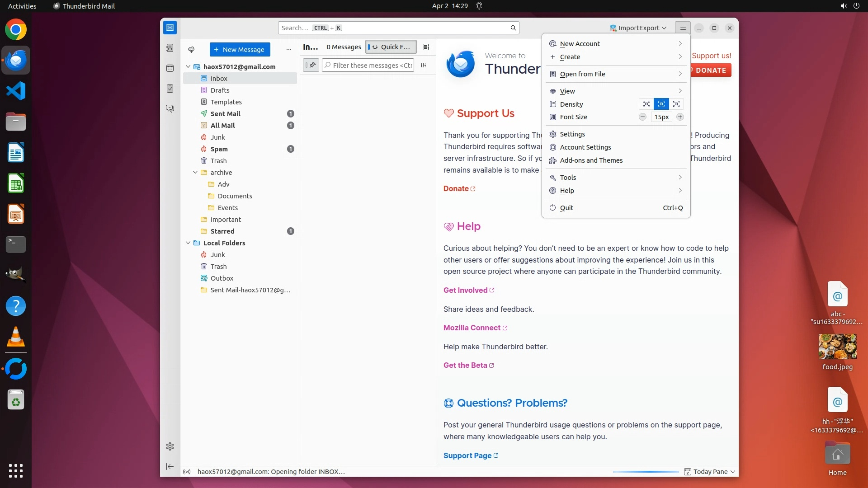Click the Filter these messages field

click(x=372, y=66)
